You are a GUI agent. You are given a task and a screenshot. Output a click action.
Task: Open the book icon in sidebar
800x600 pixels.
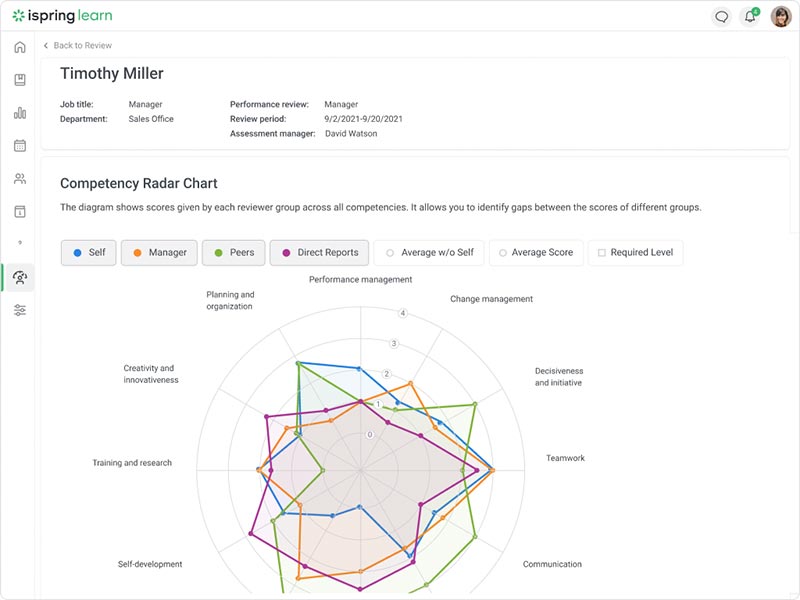pyautogui.click(x=19, y=80)
